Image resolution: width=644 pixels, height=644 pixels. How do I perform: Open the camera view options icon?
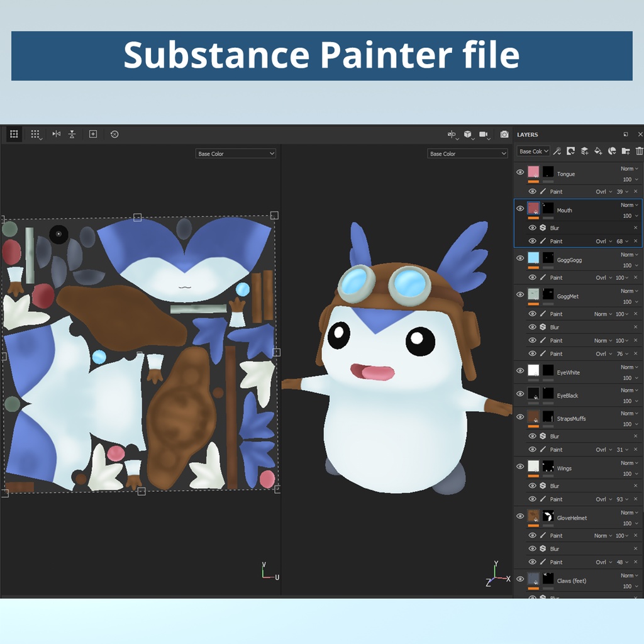tap(484, 135)
